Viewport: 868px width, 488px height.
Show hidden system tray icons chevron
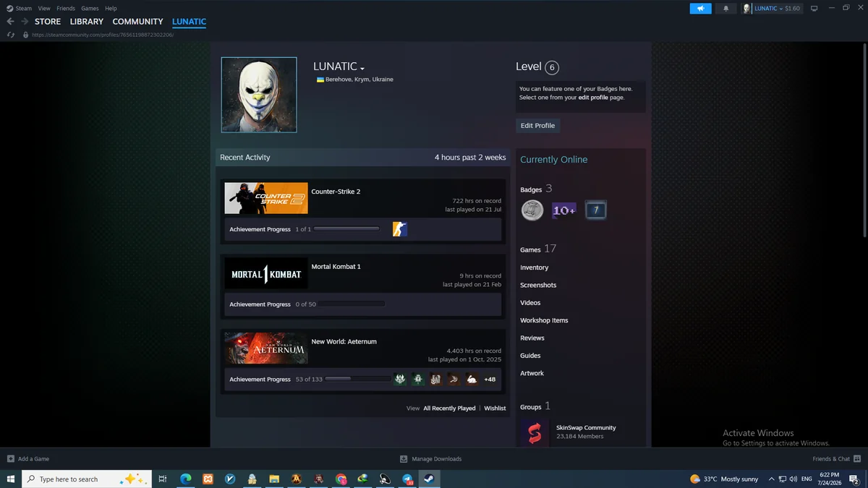click(x=771, y=479)
